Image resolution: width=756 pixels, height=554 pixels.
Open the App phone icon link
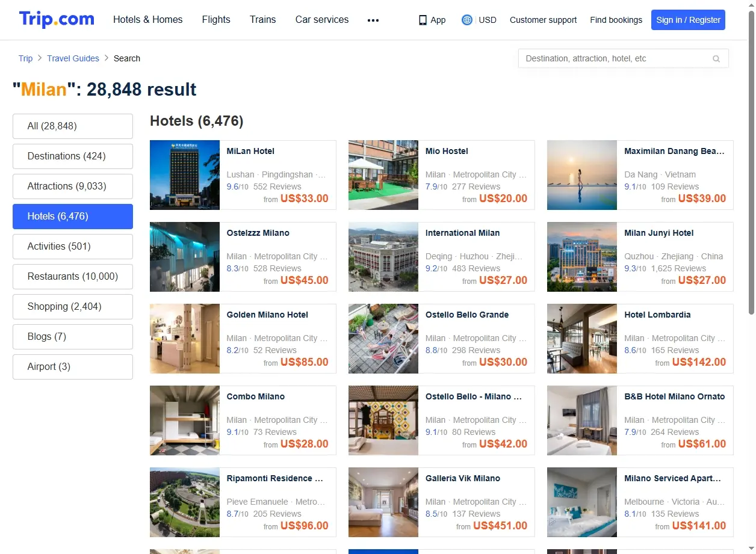click(x=432, y=20)
